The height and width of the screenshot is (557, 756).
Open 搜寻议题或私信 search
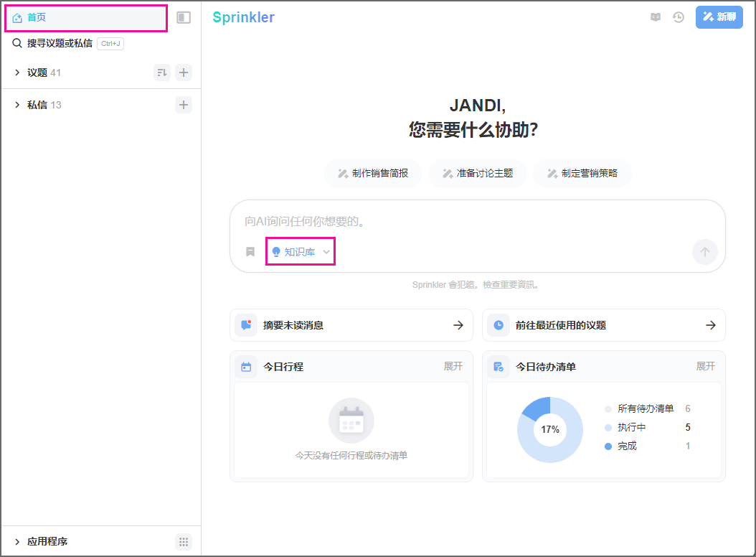pos(67,44)
